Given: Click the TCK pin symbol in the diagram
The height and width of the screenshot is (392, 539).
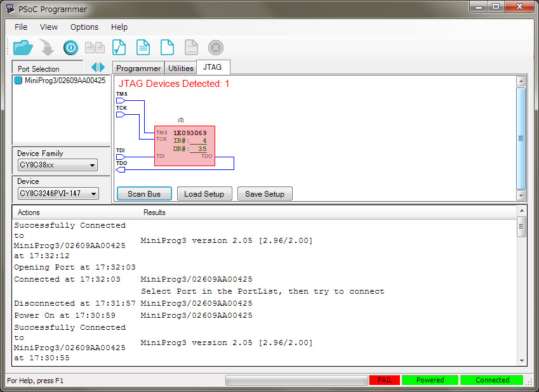Looking at the screenshot, I should pos(121,114).
